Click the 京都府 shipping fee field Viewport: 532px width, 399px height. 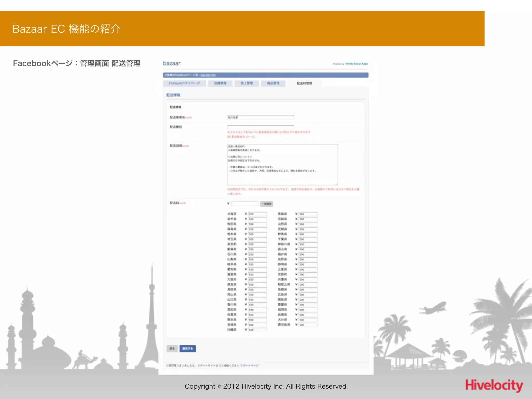tap(308, 274)
